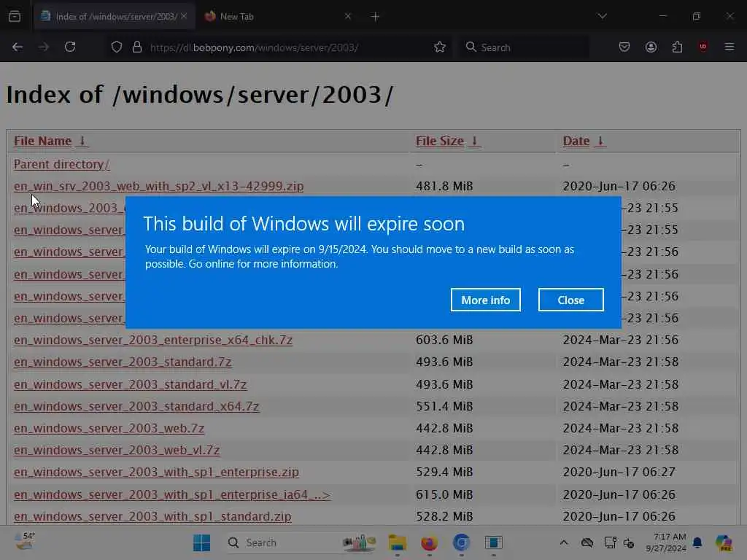Download en_windows_server_2003_enterprise_x64_chk.7z

pyautogui.click(x=153, y=340)
